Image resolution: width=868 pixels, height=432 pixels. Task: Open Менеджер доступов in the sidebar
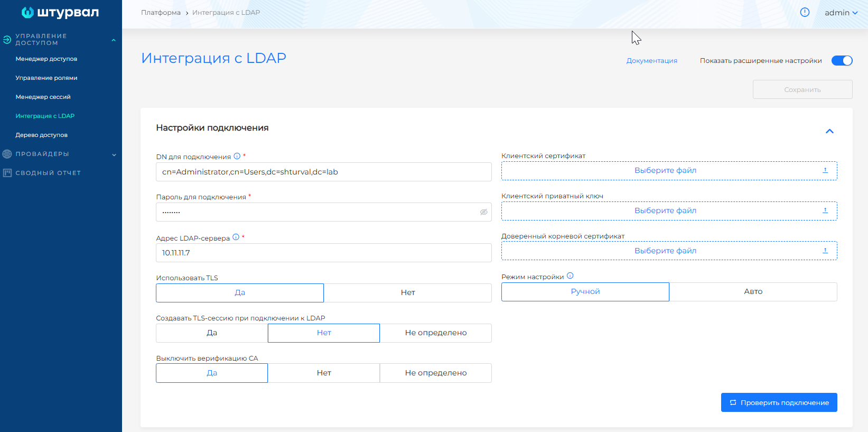pos(46,59)
